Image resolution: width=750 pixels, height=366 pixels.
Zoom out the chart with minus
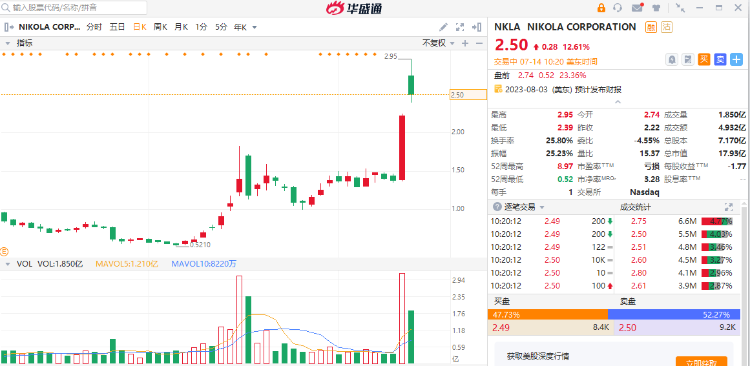[x=479, y=44]
